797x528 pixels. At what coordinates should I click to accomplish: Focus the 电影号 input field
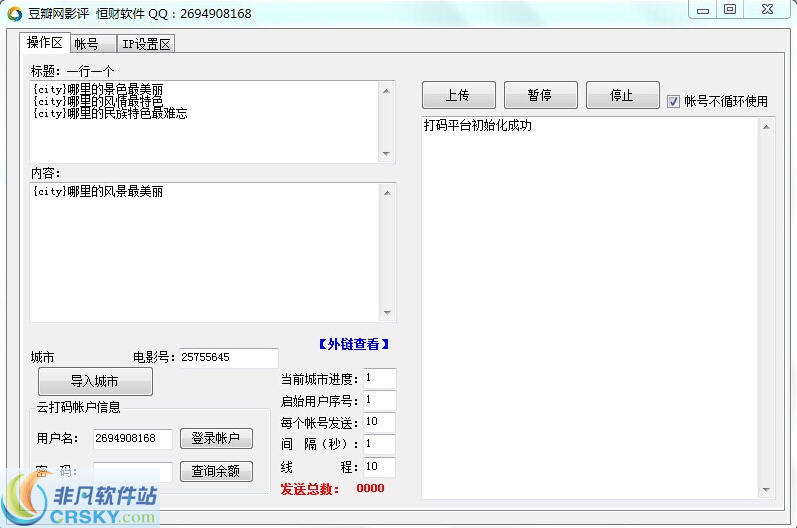pyautogui.click(x=229, y=358)
